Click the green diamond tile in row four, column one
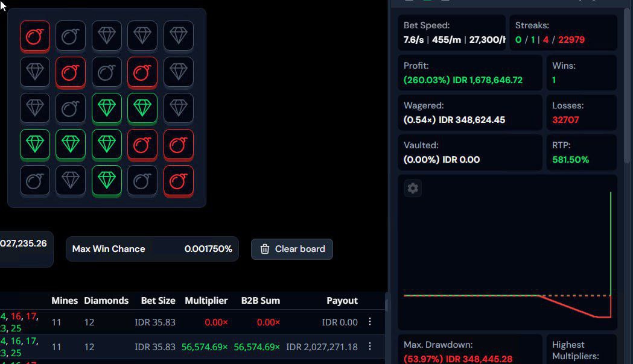Image resolution: width=633 pixels, height=364 pixels. coord(35,145)
